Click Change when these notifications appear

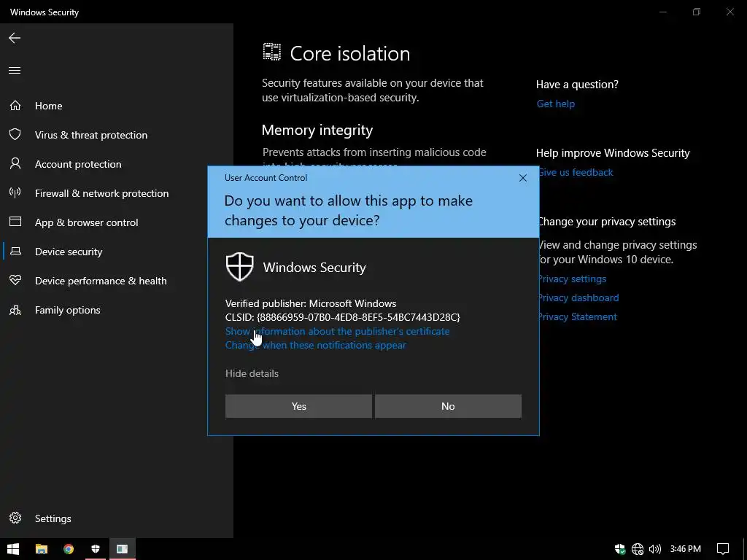tap(315, 345)
